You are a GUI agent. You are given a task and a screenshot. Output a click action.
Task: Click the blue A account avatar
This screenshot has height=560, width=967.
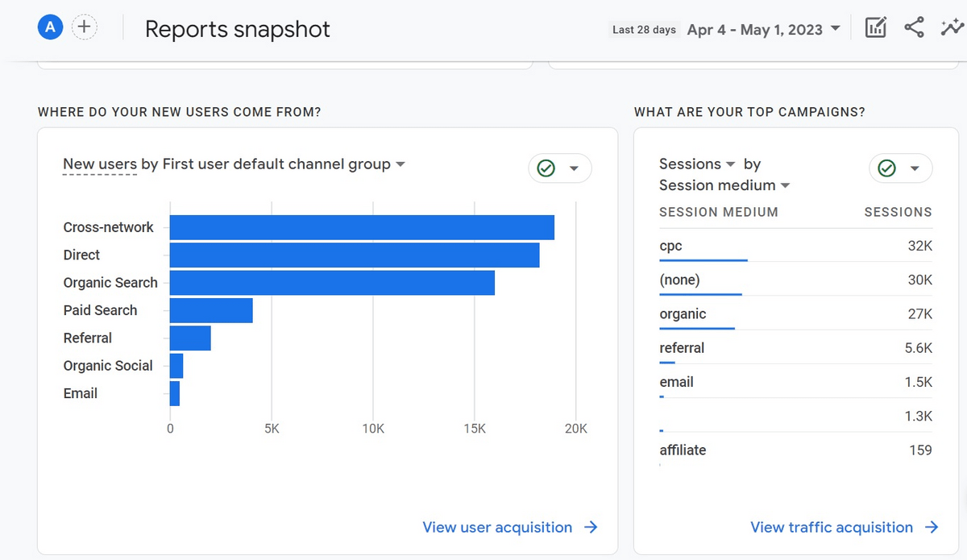51,28
